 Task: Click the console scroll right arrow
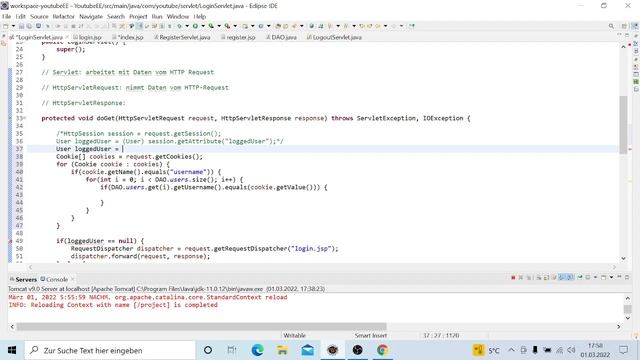[618, 327]
